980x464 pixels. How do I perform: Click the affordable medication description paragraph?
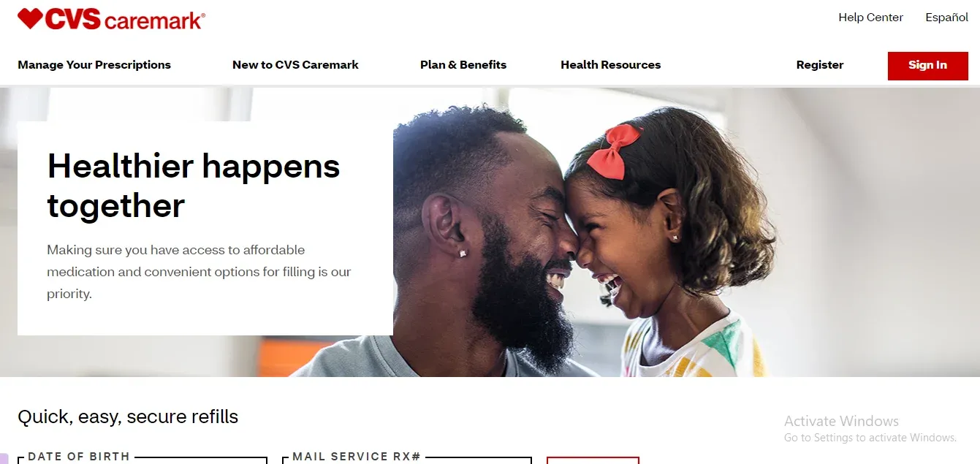(199, 272)
